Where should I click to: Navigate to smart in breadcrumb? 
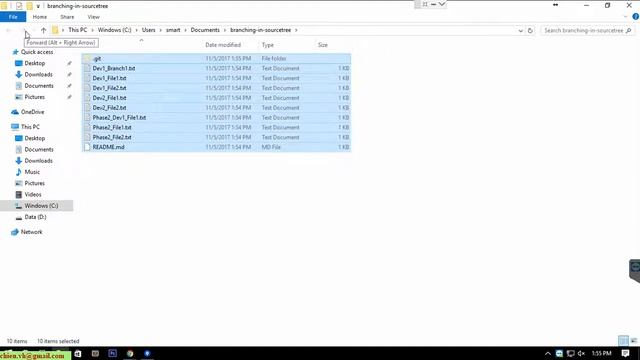[x=173, y=30]
